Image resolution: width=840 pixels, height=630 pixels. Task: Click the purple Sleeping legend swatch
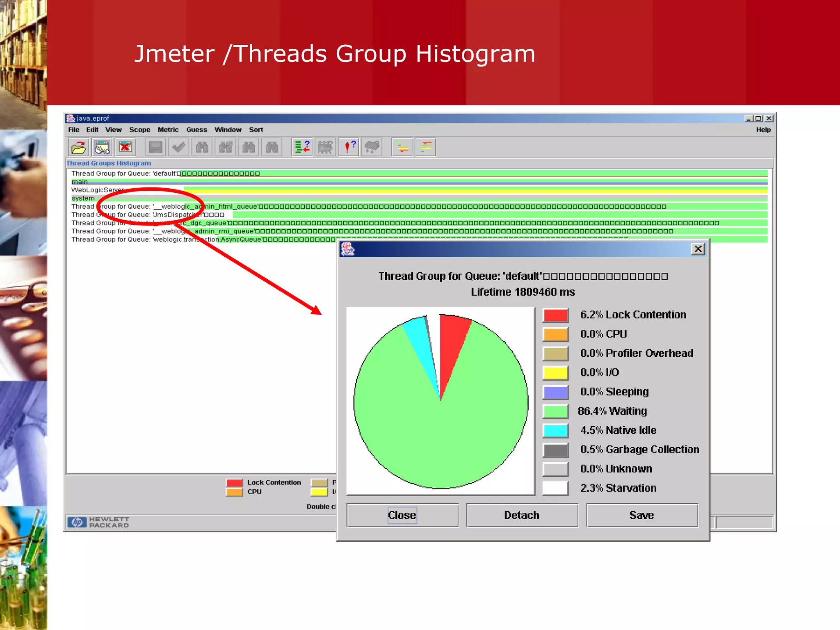pos(556,392)
